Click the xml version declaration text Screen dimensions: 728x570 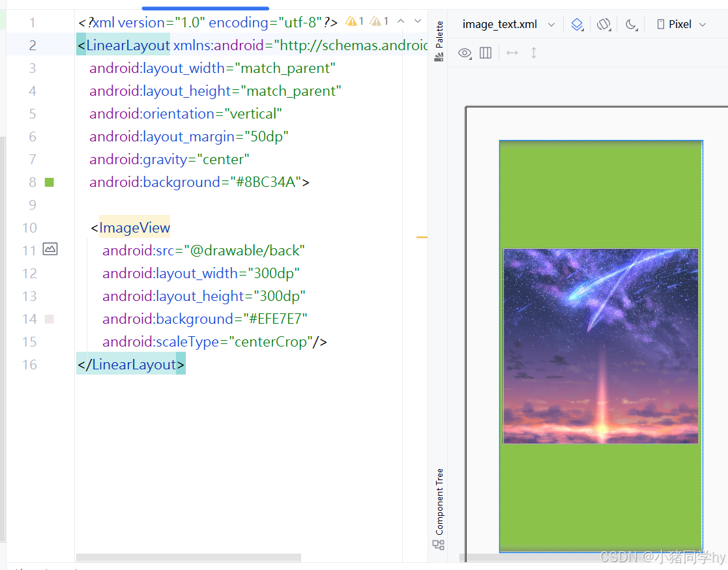pos(208,22)
